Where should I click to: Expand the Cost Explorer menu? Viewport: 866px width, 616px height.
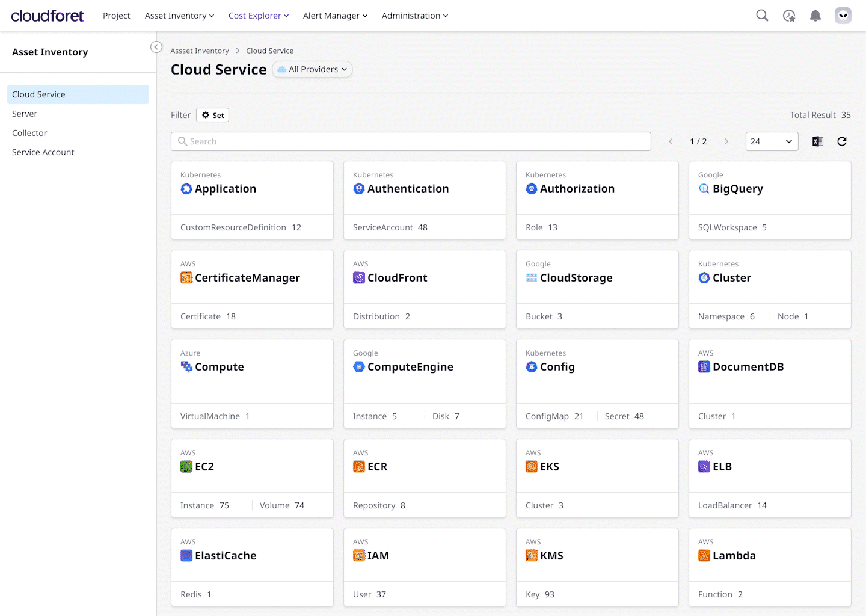(259, 16)
